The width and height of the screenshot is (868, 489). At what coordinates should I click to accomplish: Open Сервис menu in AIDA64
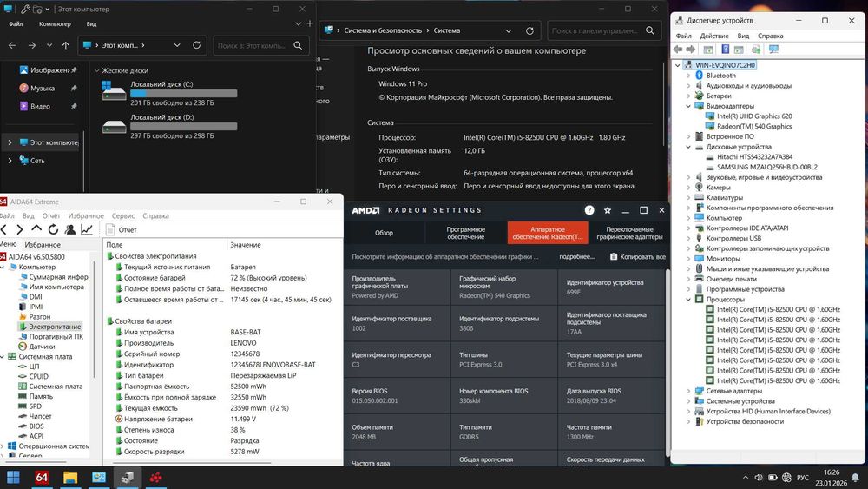(x=123, y=216)
